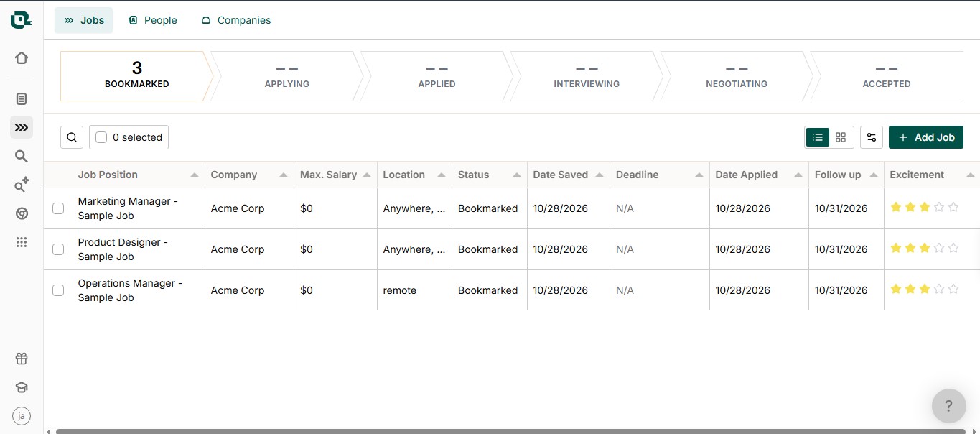Open the column filter settings icon
980x434 pixels.
[872, 137]
